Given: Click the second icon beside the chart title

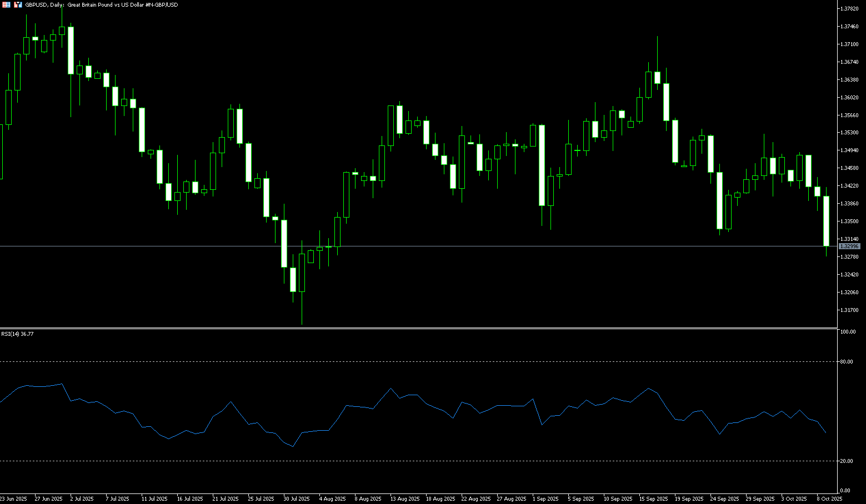Looking at the screenshot, I should 18,4.
